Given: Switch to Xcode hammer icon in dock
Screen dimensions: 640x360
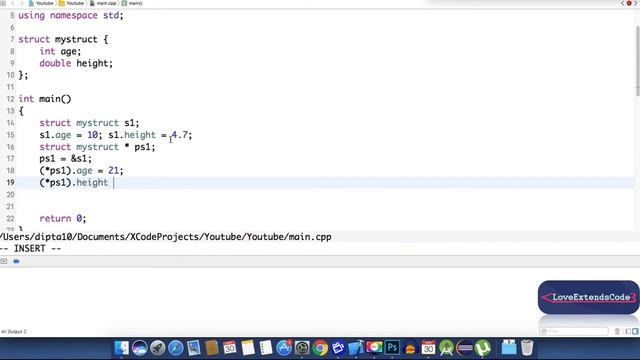Looking at the screenshot, I should (356, 348).
